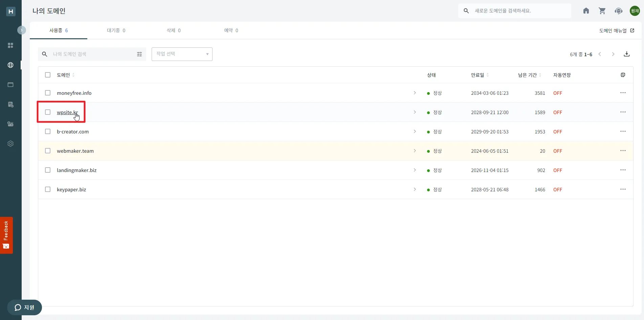Toggle auto-renew OFF for keypaper.biz
Image resolution: width=644 pixels, height=320 pixels.
point(557,190)
